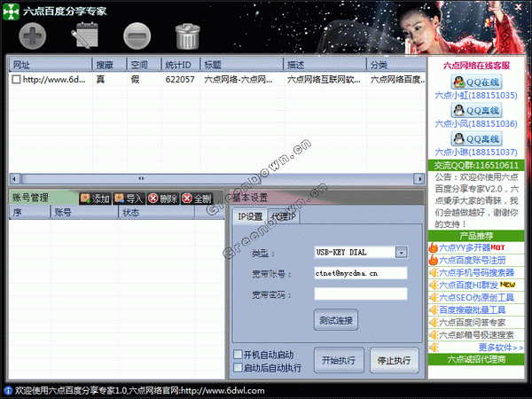The width and height of the screenshot is (532, 399).
Task: Switch to the 代理IP tab
Action: pyautogui.click(x=284, y=216)
